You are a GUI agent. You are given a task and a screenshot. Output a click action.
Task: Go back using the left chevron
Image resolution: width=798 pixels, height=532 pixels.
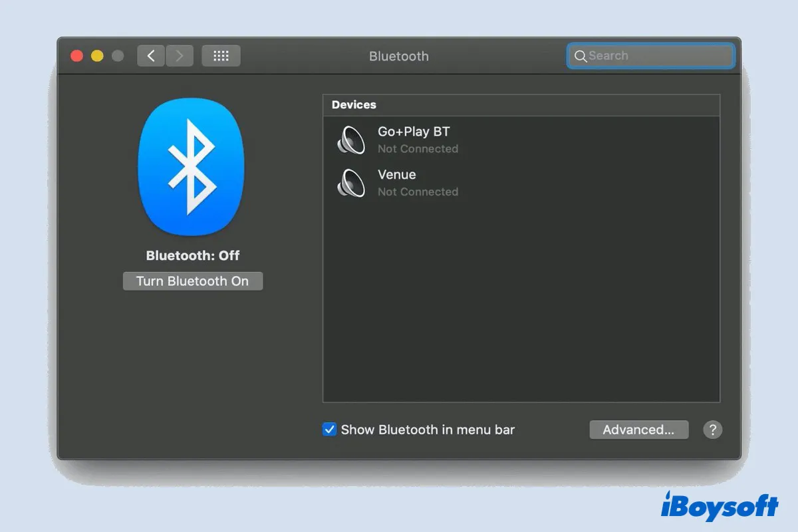tap(151, 56)
